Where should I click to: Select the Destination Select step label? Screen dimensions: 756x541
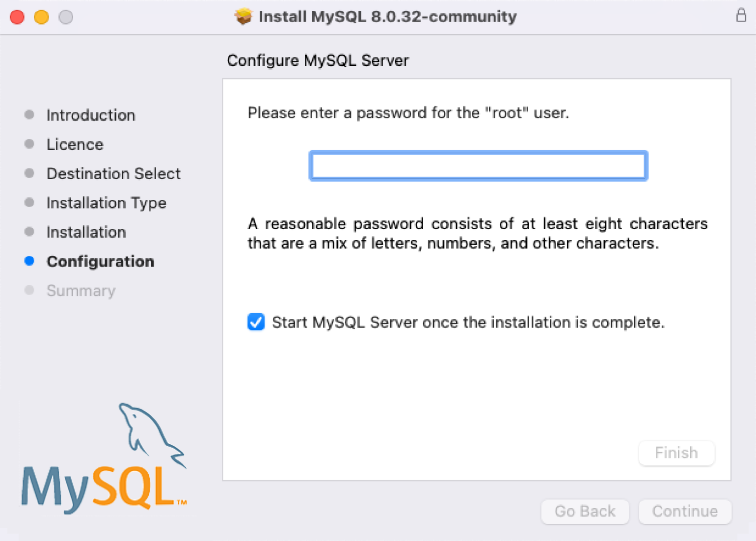point(113,173)
